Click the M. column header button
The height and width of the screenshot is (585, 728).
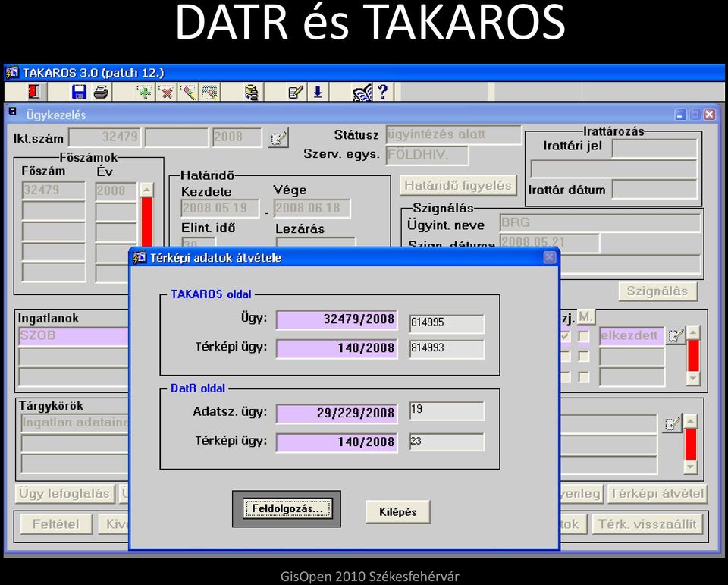click(586, 317)
